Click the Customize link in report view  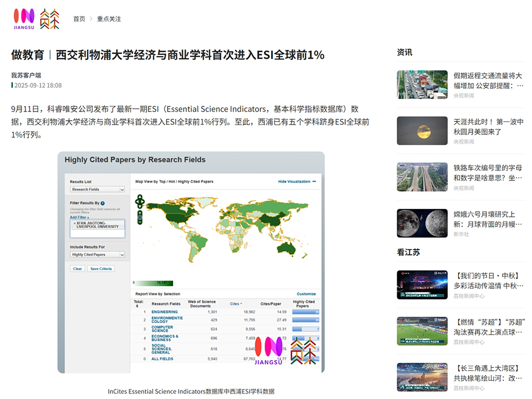coord(306,294)
